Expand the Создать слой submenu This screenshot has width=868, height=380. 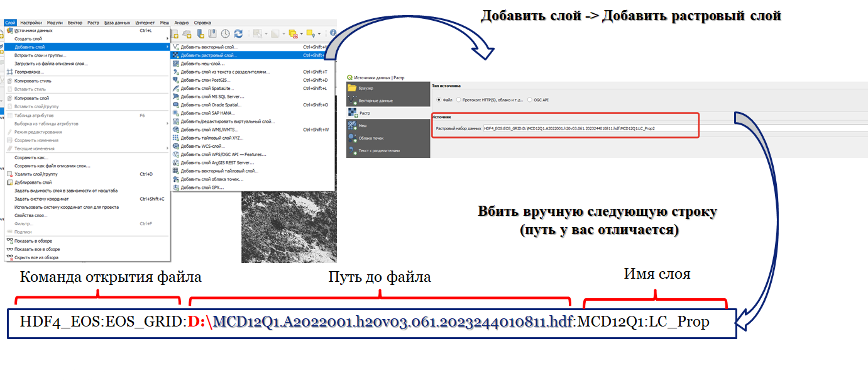click(x=87, y=38)
